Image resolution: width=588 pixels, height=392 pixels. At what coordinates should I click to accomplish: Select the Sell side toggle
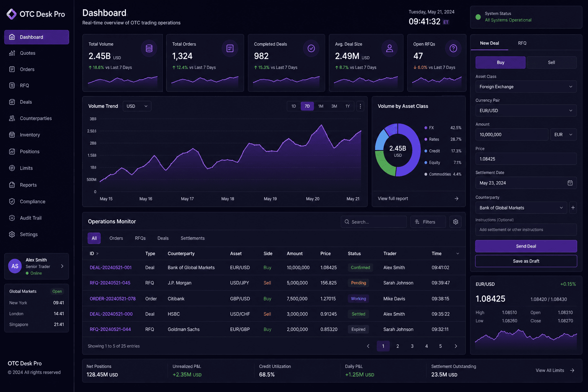pos(552,62)
